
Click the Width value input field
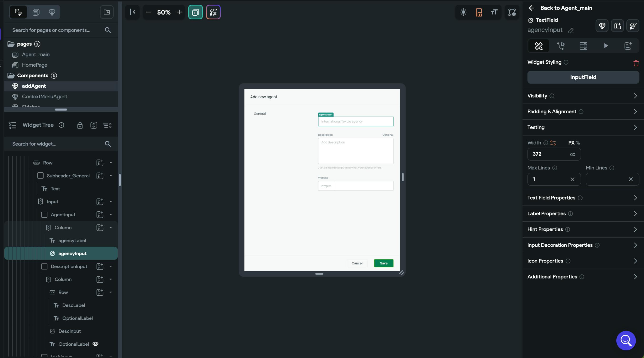pos(547,154)
